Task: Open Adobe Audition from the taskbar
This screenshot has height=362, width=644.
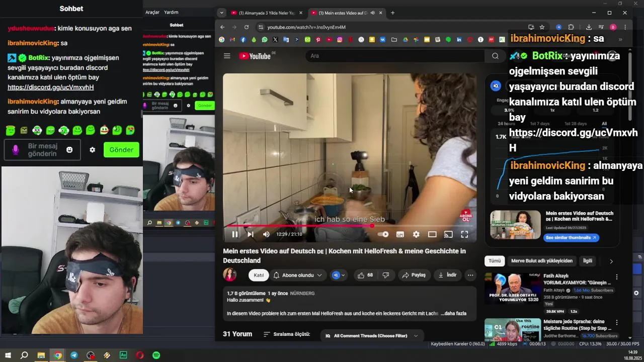Action: point(123,355)
